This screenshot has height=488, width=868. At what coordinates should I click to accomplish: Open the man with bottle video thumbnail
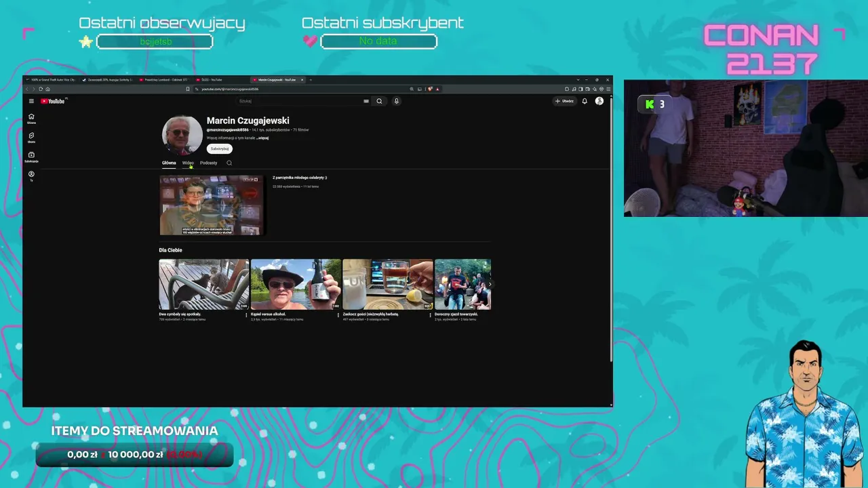(296, 285)
